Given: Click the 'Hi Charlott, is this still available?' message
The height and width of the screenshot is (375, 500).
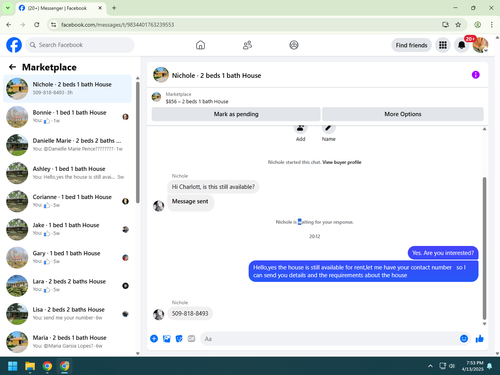Looking at the screenshot, I should [x=213, y=187].
